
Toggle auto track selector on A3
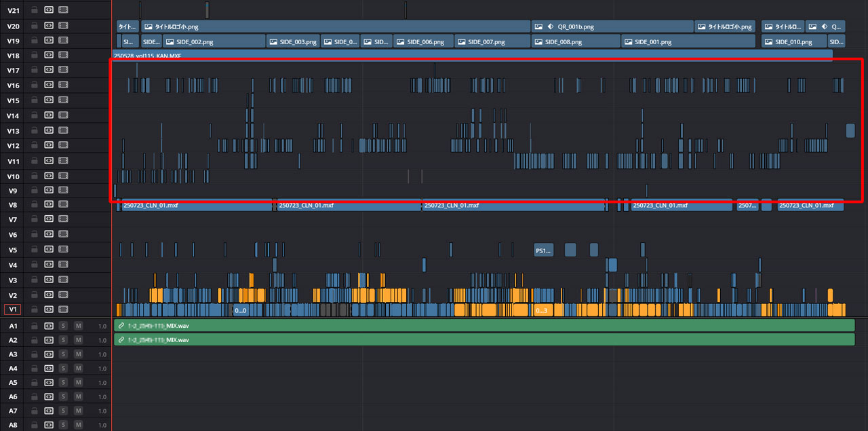(49, 354)
